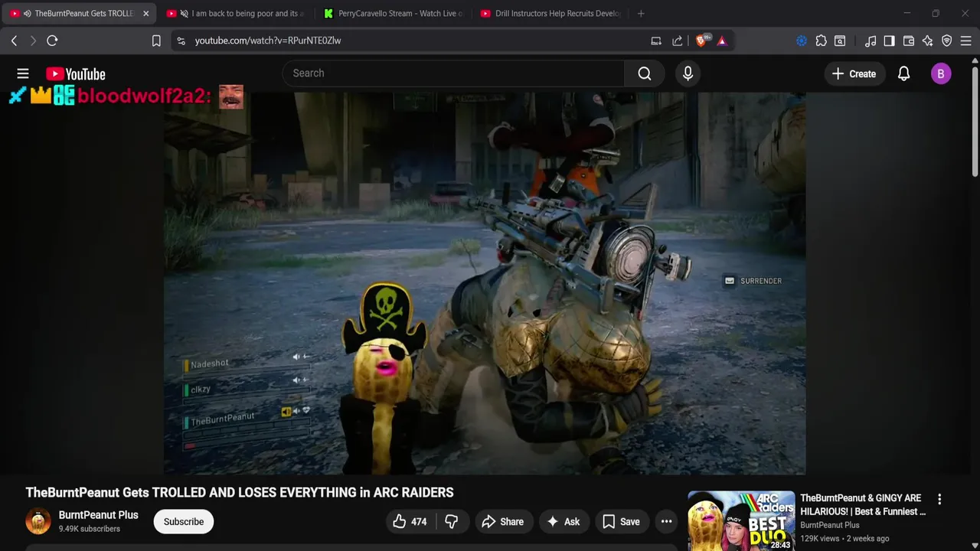The width and height of the screenshot is (980, 551).
Task: Open Brave Rewards triangle icon
Action: (722, 41)
